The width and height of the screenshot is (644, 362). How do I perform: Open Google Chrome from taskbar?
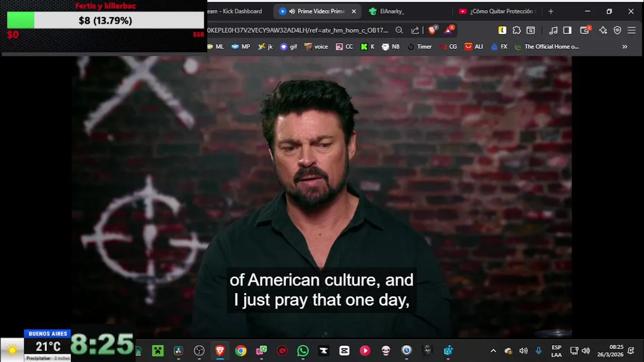coord(241,350)
